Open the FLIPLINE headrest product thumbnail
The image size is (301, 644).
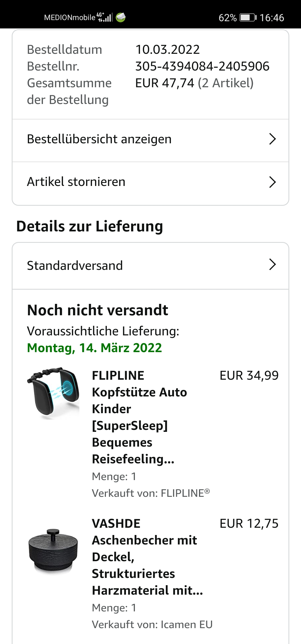coord(53,393)
